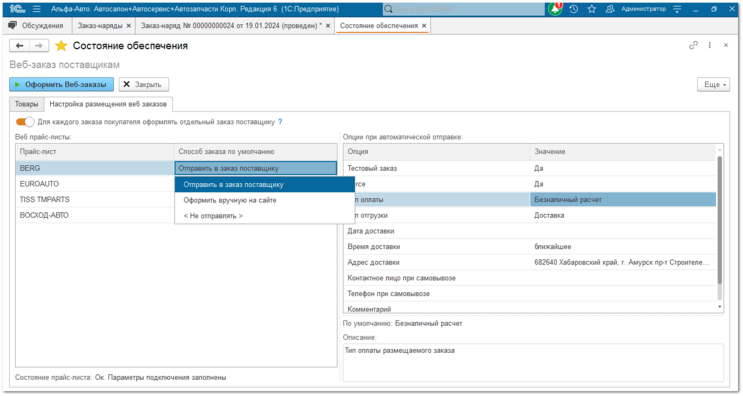Click the Прайс-лист column header
This screenshot has width=743, height=396.
click(x=95, y=152)
